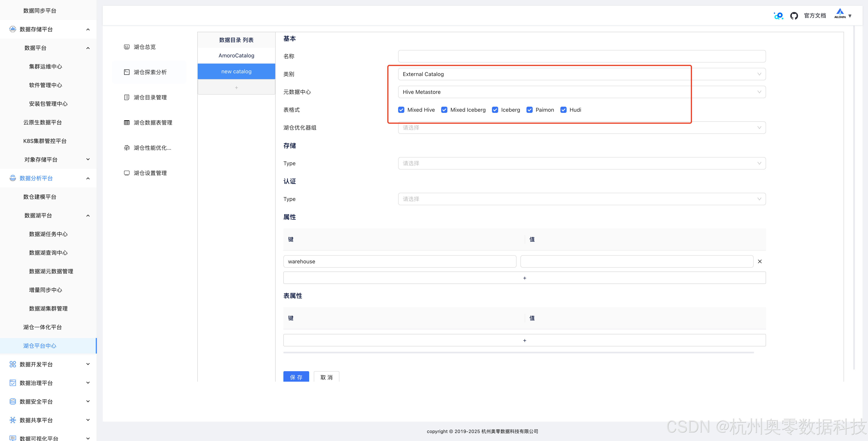Add a new 表属性 key-value row
The width and height of the screenshot is (868, 441).
(x=525, y=340)
